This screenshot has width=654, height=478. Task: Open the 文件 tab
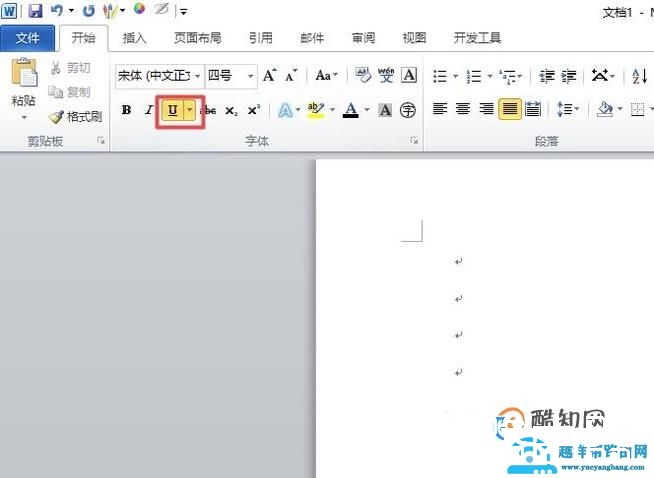[x=28, y=38]
